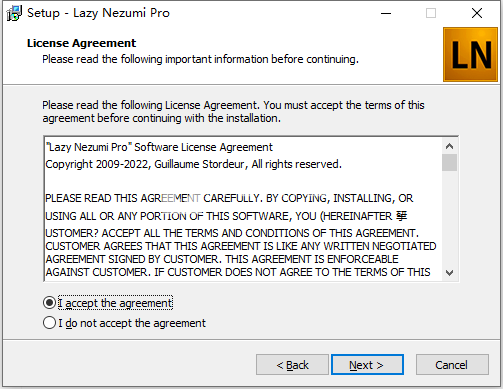Return to previous page with Back
Image resolution: width=503 pixels, height=389 pixels.
tap(292, 365)
